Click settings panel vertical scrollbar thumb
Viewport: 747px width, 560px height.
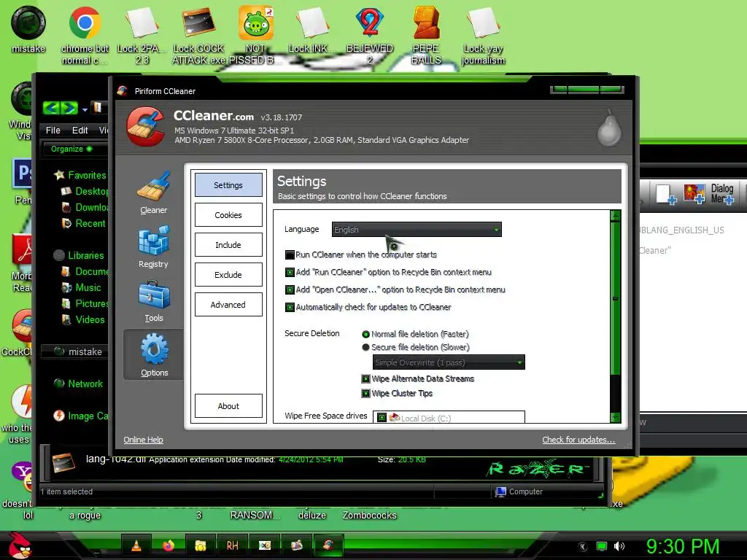(616, 298)
